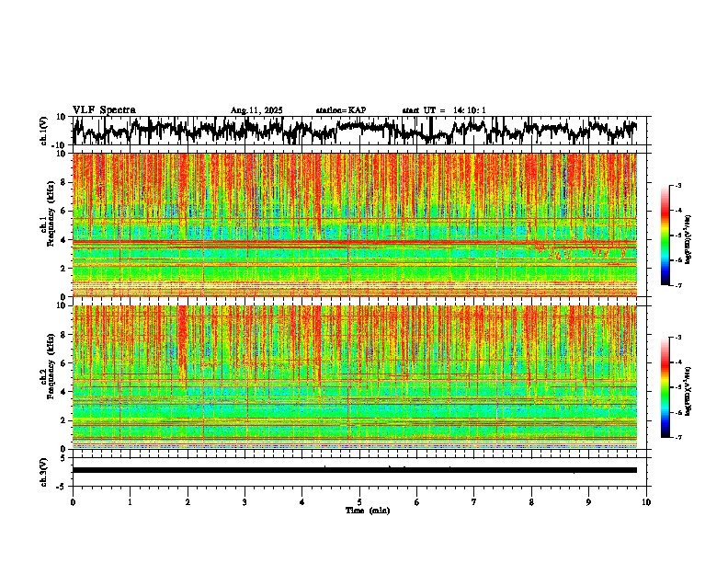The width and height of the screenshot is (728, 563).
Task: Click the ch.1 frequency axis "6" tick label
Action: tap(64, 211)
